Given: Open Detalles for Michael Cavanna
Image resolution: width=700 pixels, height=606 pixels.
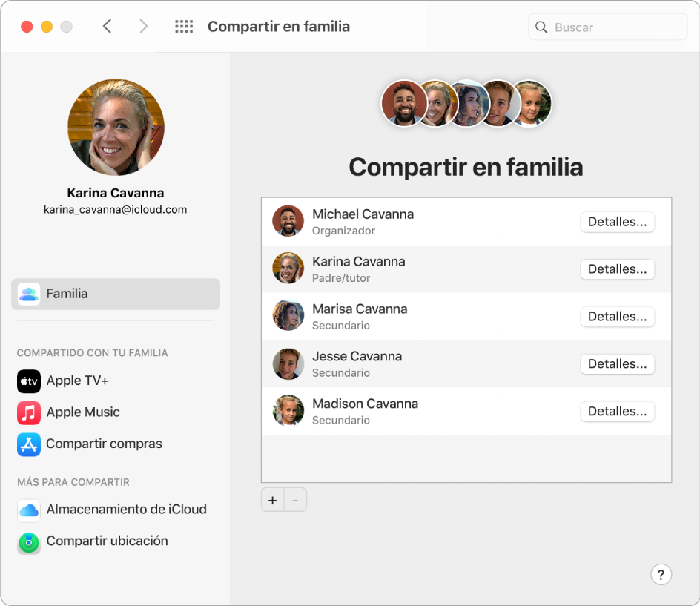Looking at the screenshot, I should pos(617,221).
